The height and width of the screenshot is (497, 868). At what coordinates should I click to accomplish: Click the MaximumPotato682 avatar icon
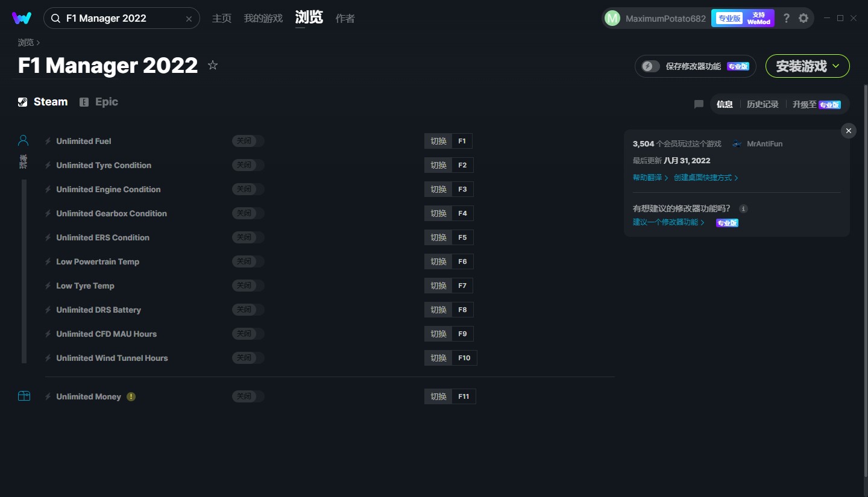pyautogui.click(x=612, y=18)
